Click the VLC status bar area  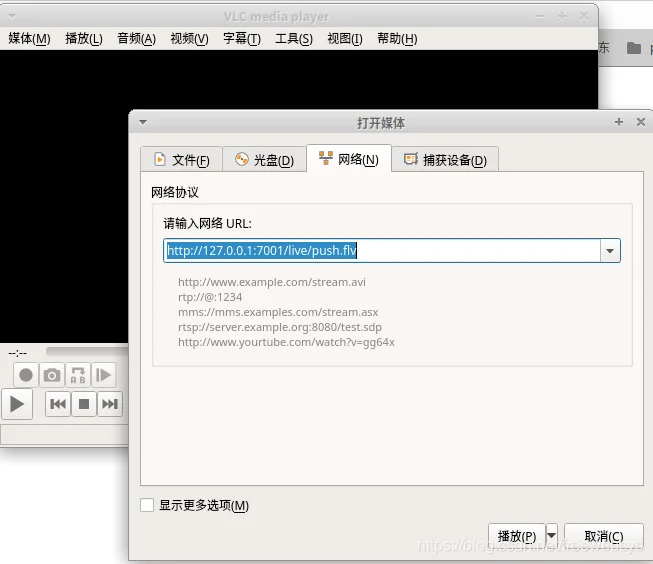click(x=65, y=435)
